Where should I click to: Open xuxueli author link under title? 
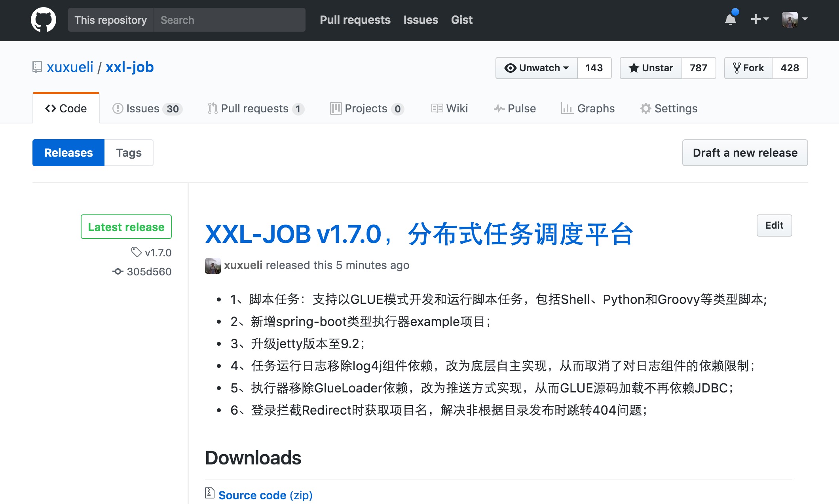click(x=243, y=265)
